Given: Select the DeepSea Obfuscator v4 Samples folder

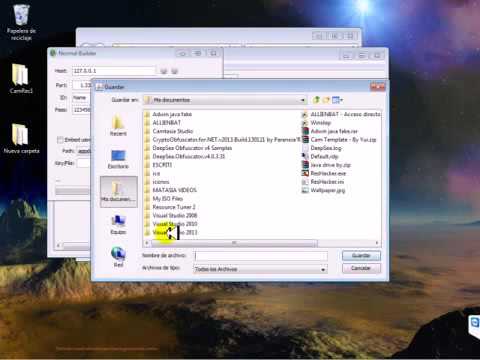Looking at the screenshot, I should click(188, 148).
